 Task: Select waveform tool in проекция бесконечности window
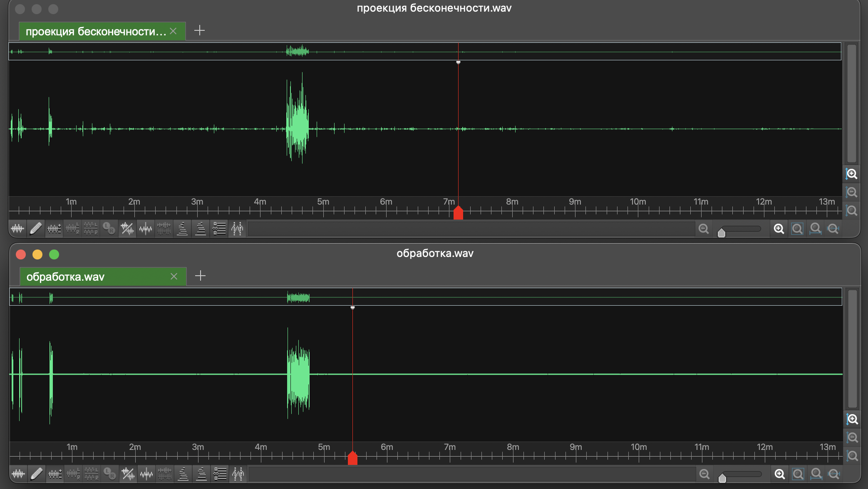click(x=17, y=229)
